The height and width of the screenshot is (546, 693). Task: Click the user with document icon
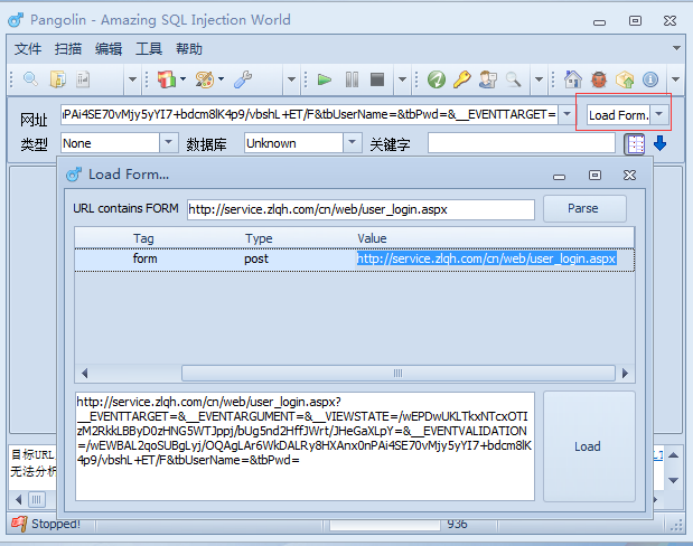488,80
